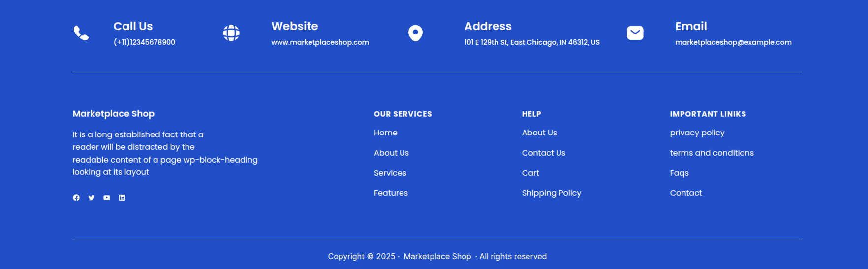Open the Facebook social icon
The width and height of the screenshot is (868, 269).
76,198
